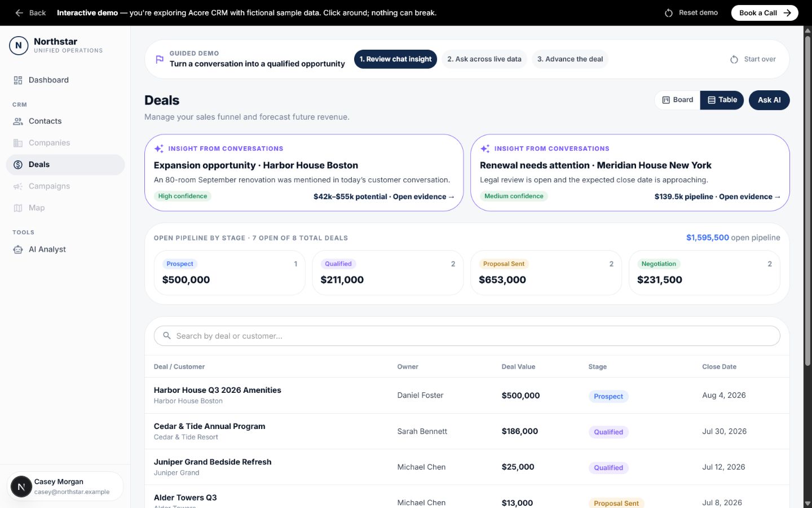Click the Table view icon
The image size is (812, 508).
click(x=712, y=100)
